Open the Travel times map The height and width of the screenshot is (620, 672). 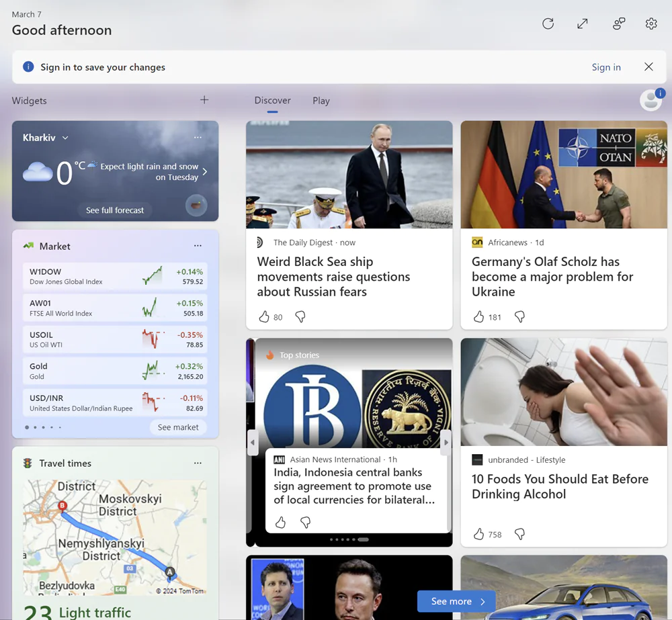point(115,537)
